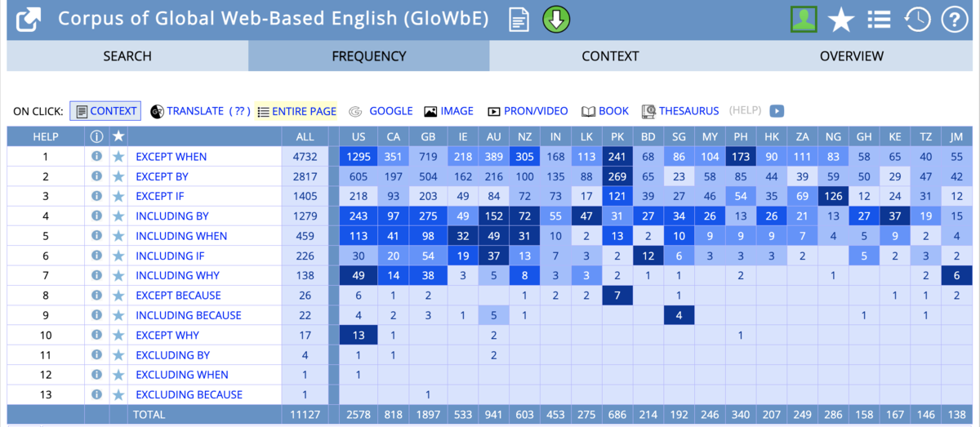Click the star icon for INCLUDING WHEN row
The height and width of the screenshot is (427, 980).
(118, 236)
